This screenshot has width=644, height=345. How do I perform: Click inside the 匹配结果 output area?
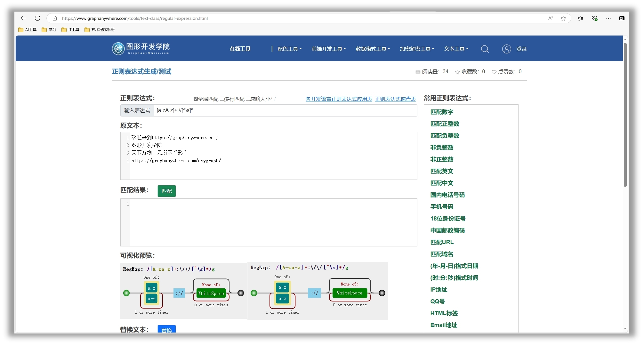tap(273, 222)
